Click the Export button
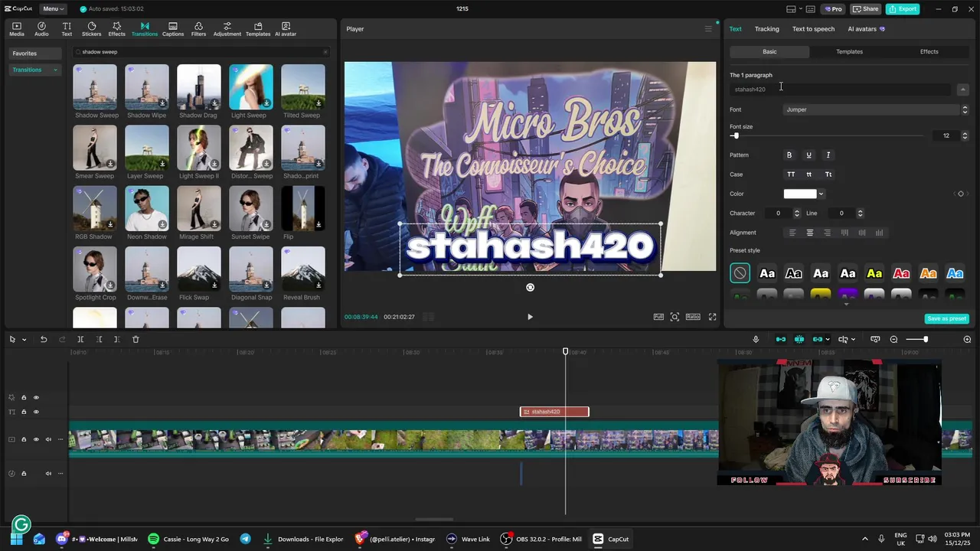The image size is (980, 551). [902, 9]
